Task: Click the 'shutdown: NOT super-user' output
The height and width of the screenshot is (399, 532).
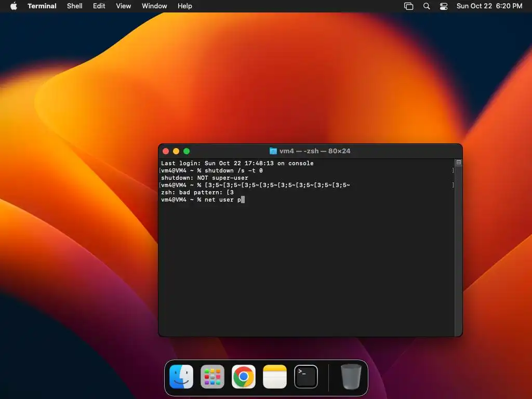Action: point(205,178)
